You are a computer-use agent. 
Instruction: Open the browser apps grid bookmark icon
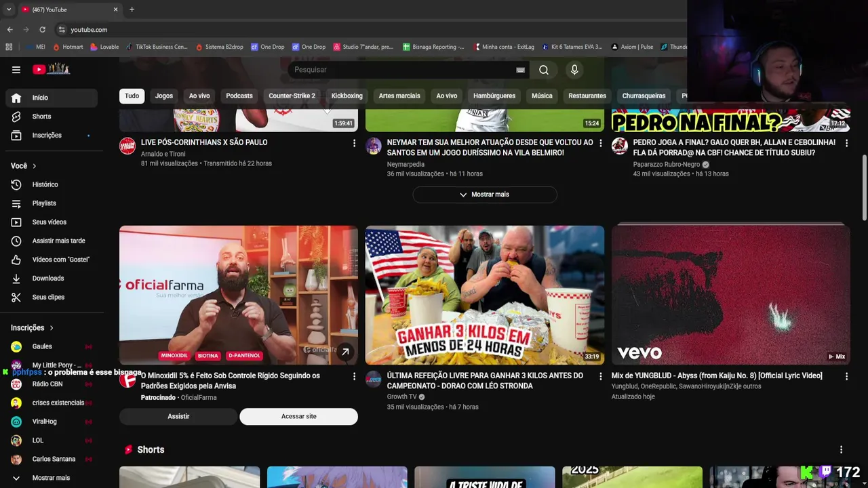pyautogui.click(x=9, y=47)
